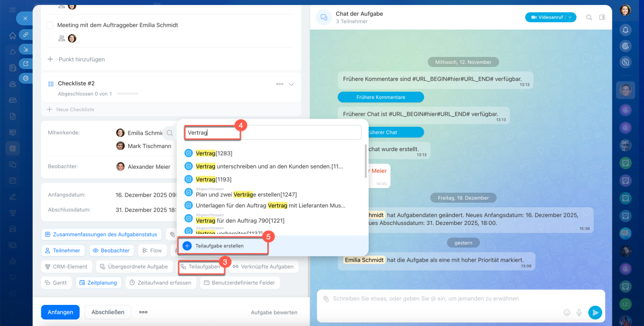This screenshot has height=326, width=644.
Task: Open more actions dots next to Abschließen
Action: point(143,312)
